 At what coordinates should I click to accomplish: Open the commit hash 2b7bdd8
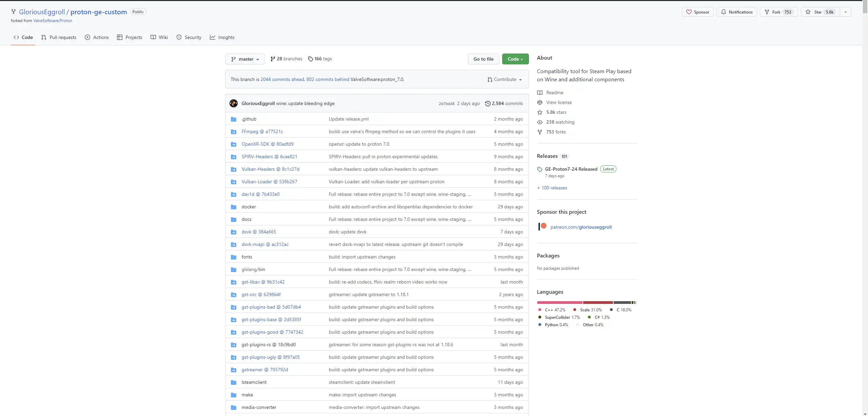pos(446,104)
